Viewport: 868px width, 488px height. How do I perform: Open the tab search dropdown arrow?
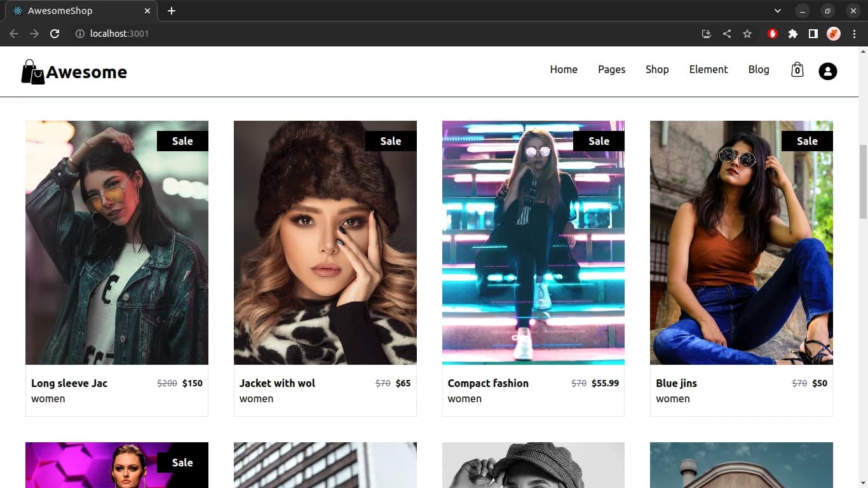click(x=778, y=11)
